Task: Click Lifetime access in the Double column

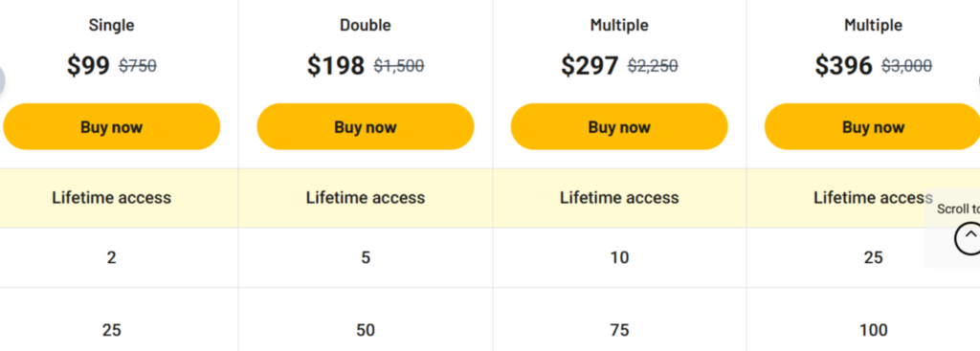Action: tap(366, 198)
